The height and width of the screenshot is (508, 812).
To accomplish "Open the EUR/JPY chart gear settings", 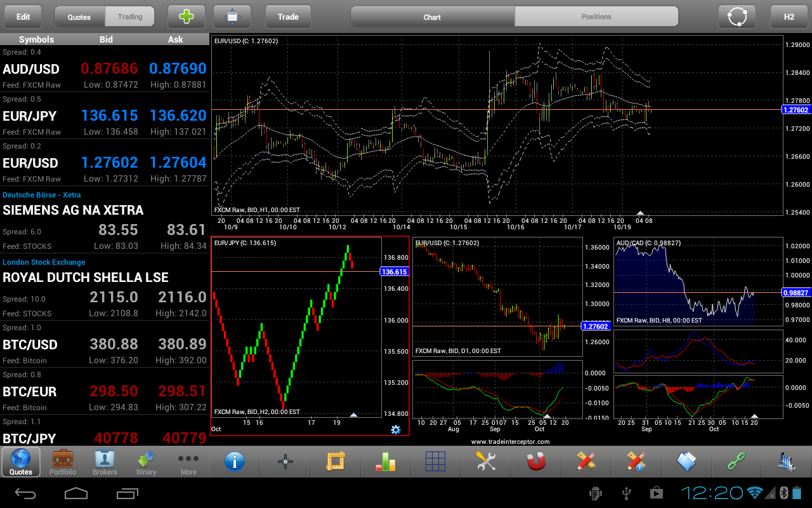I will (x=396, y=430).
